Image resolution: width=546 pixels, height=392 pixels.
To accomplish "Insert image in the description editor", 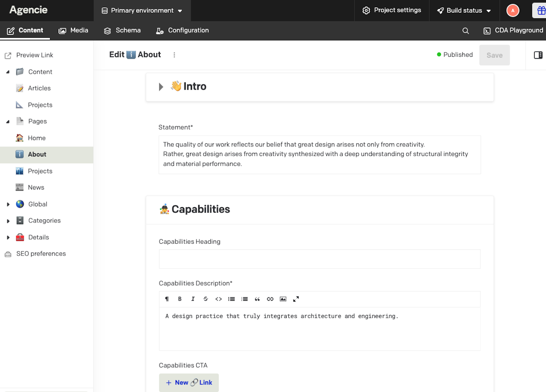I will [x=283, y=299].
